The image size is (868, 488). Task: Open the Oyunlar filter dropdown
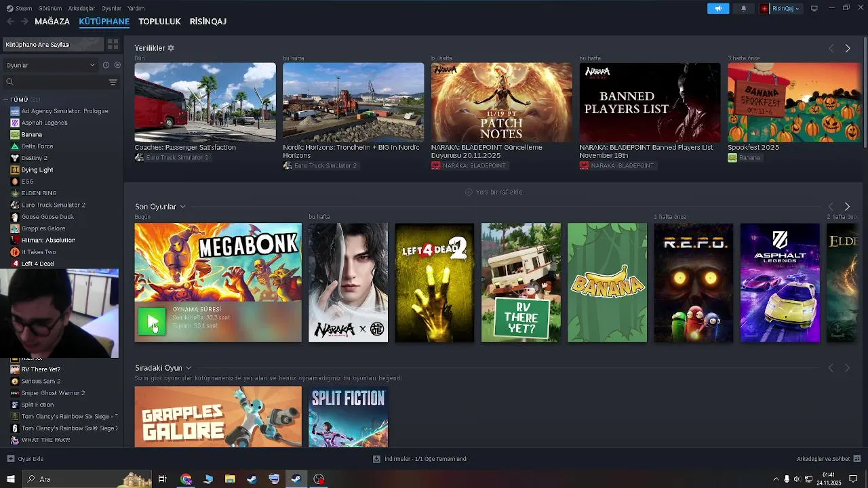pyautogui.click(x=51, y=65)
